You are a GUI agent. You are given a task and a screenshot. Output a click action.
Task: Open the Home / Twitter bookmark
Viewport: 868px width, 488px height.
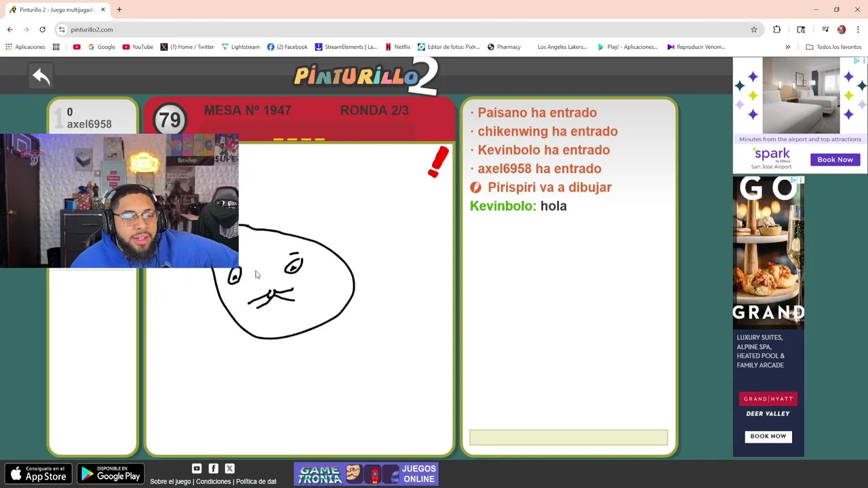click(x=187, y=47)
